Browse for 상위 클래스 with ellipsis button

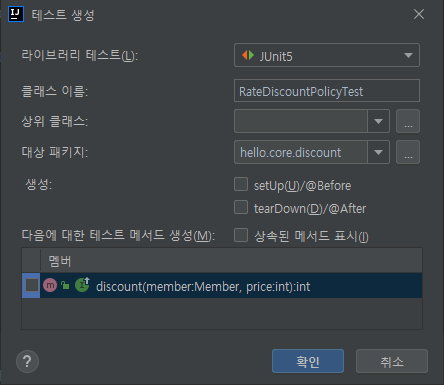pos(408,121)
